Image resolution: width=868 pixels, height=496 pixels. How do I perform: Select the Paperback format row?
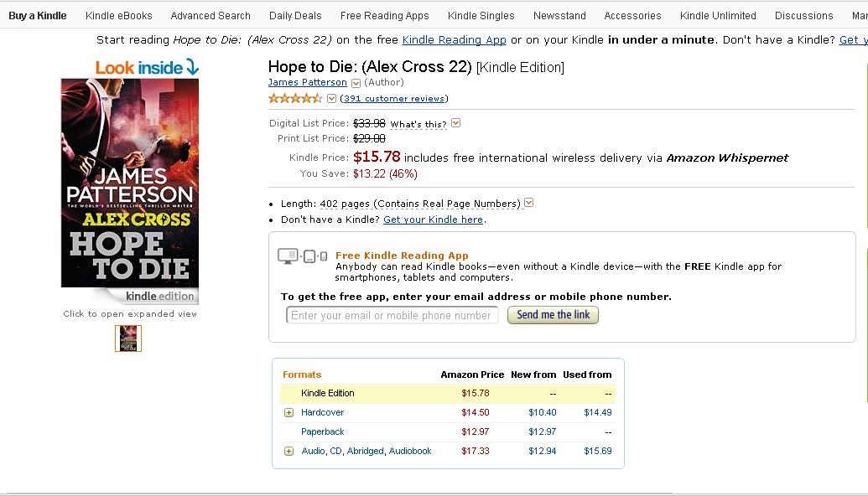[x=323, y=431]
